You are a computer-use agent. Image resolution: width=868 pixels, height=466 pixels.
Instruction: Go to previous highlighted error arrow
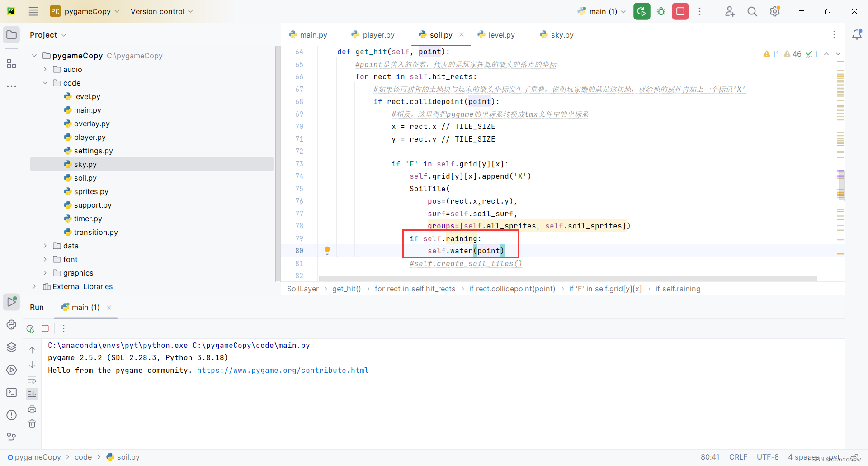point(826,54)
